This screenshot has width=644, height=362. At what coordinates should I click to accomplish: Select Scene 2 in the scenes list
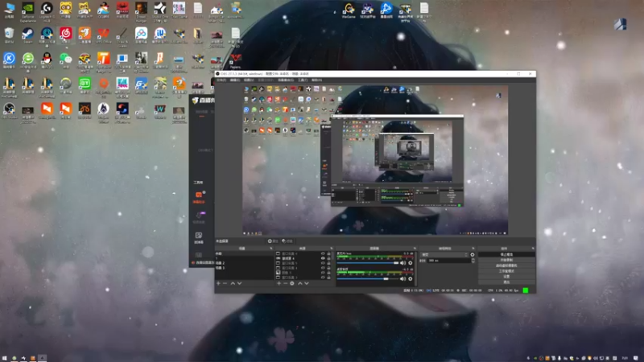coord(221,263)
